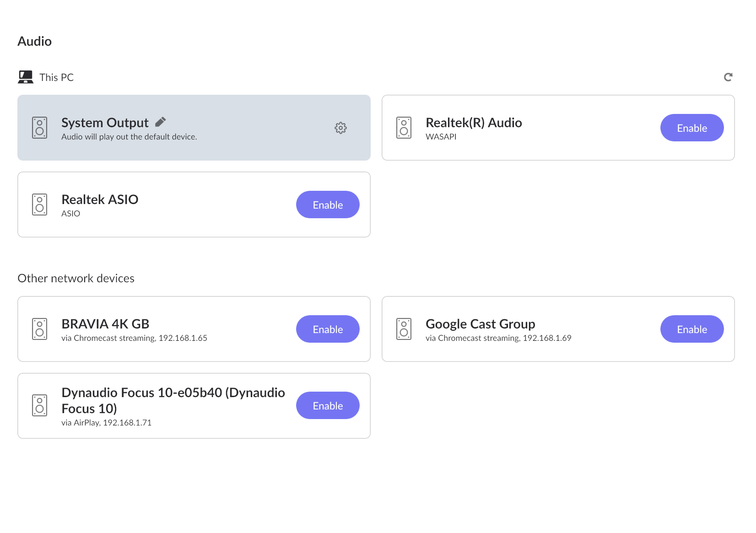Click the WASAPI label

pos(441,137)
